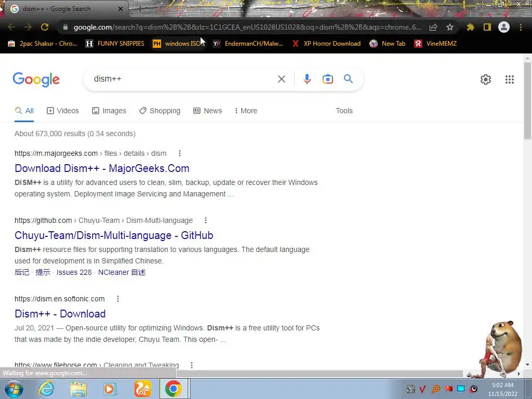Start voice search with the microphone
The width and height of the screenshot is (532, 399).
tap(307, 79)
